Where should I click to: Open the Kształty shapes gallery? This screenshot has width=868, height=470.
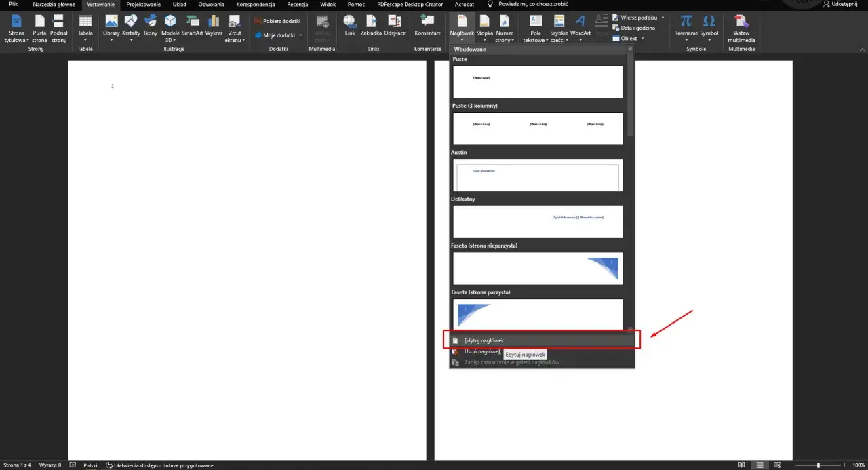point(131,28)
